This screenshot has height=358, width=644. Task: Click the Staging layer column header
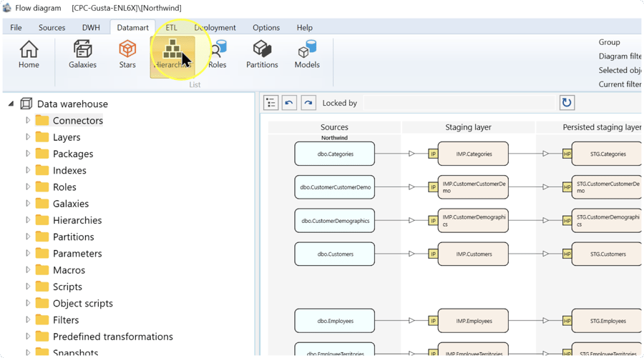tap(468, 127)
